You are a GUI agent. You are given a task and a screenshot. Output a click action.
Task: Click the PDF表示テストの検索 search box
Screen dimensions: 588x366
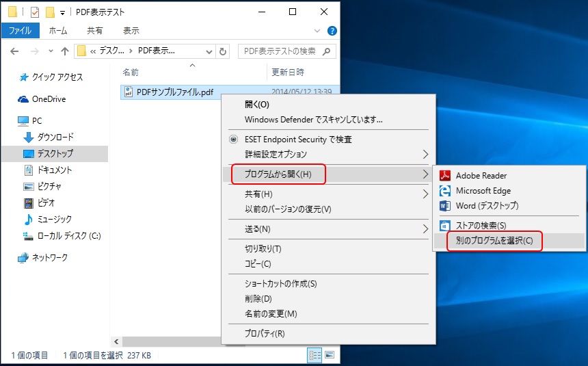point(280,51)
